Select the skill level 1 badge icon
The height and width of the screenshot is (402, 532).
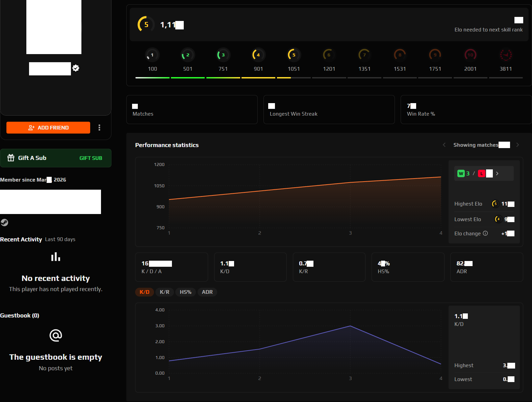(x=152, y=55)
